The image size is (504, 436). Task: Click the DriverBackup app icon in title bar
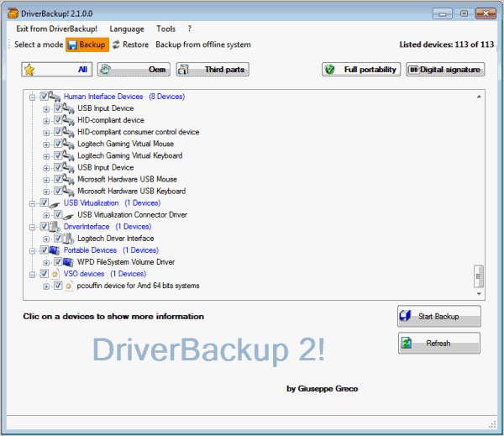13,13
